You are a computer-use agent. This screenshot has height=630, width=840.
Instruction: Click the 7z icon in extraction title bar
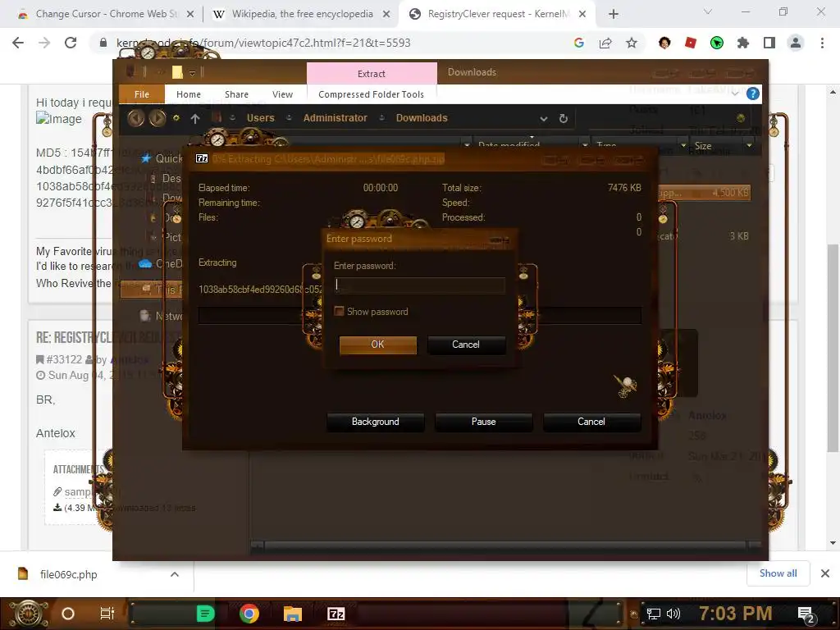tap(202, 158)
